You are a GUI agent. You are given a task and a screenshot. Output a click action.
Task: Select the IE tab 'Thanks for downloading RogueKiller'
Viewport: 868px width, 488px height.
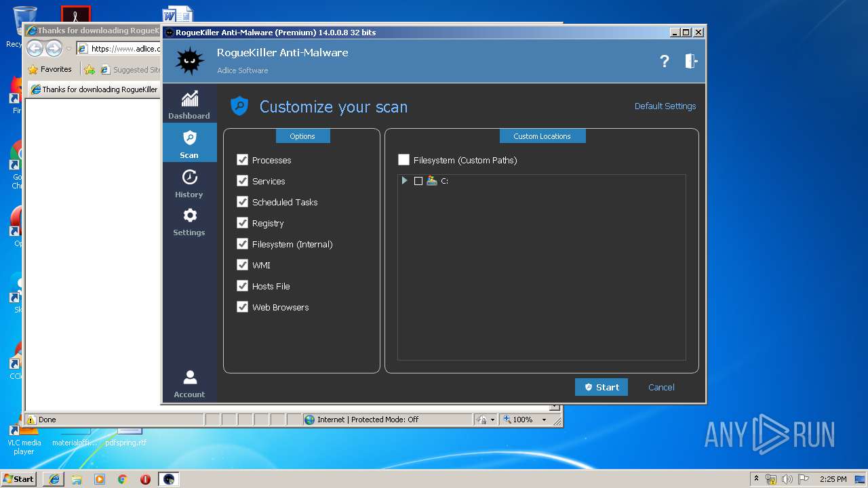pyautogui.click(x=94, y=89)
